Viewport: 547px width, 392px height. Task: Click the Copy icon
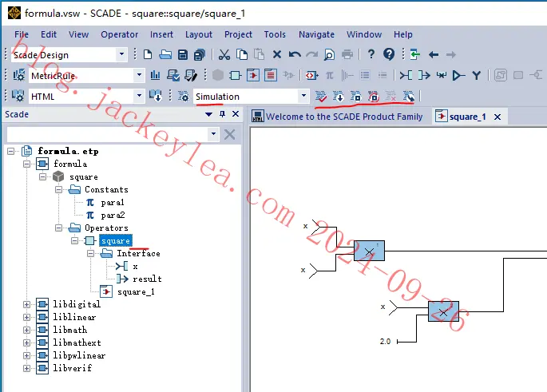(x=242, y=55)
